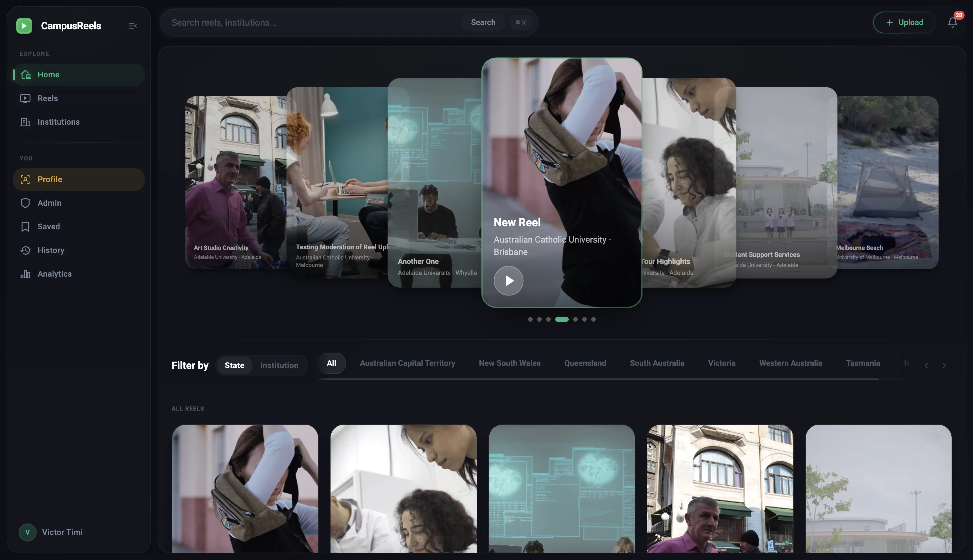Filter reels by Victoria

click(721, 363)
